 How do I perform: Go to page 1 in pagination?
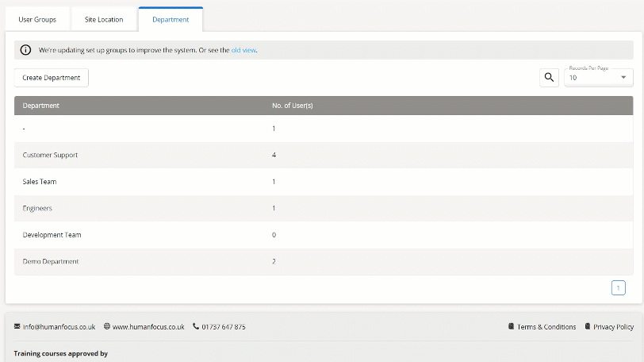618,287
